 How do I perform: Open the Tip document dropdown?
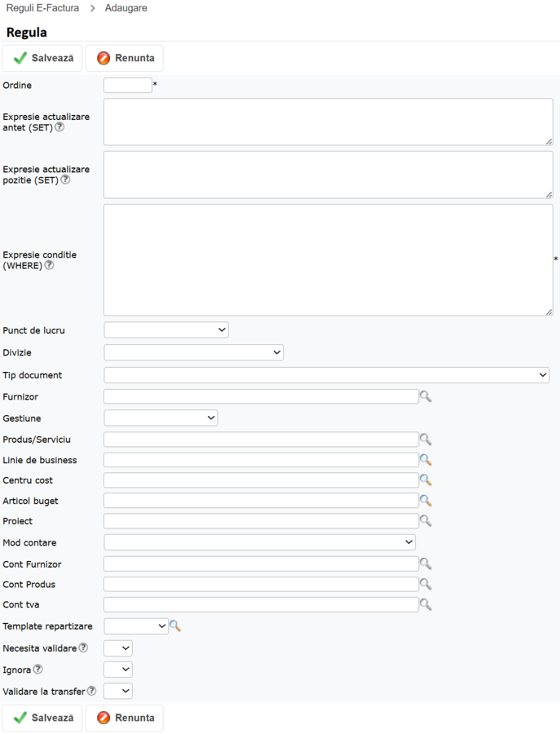tap(327, 375)
